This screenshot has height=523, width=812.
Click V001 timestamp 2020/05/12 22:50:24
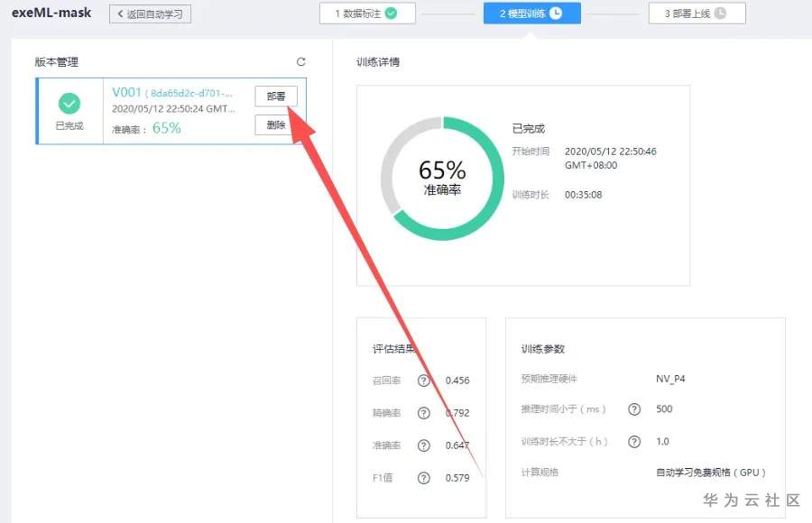point(173,109)
